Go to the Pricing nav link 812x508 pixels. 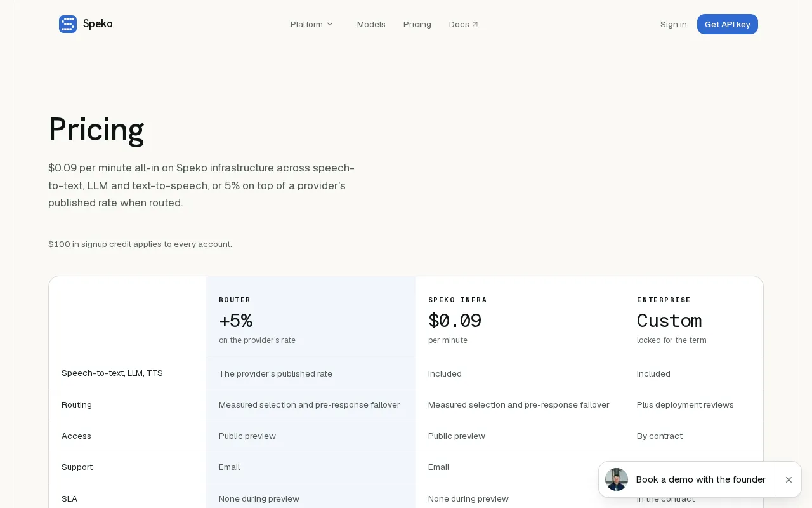[417, 24]
